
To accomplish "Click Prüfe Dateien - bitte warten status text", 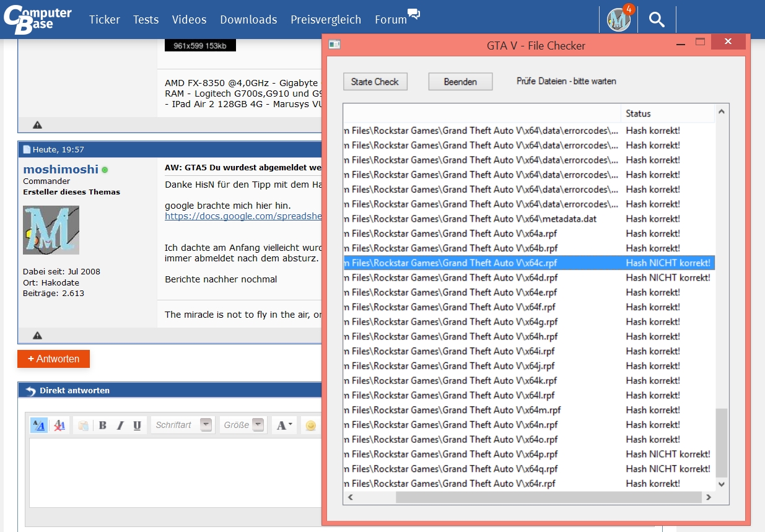I will tap(566, 81).
